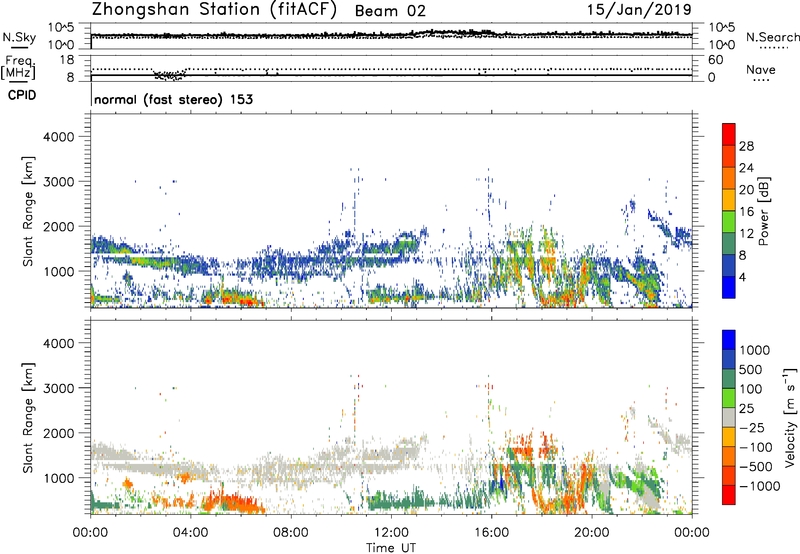Click the '10^5' left noise axis value

pos(61,27)
